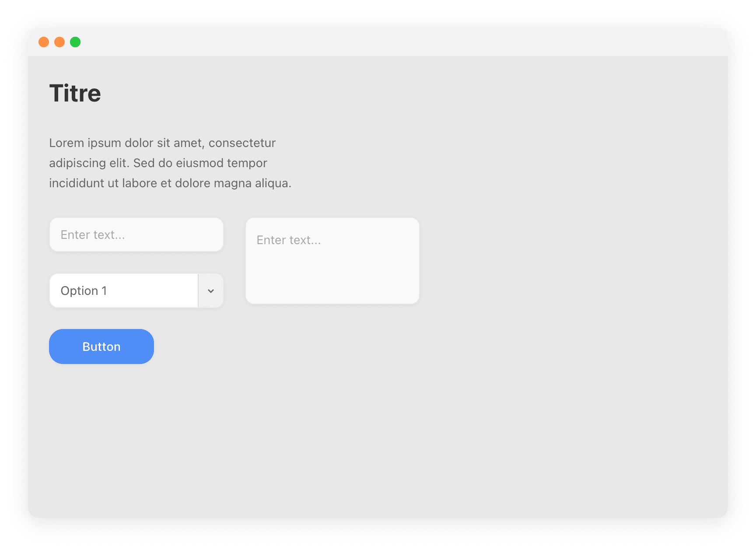
Task: Click the blue Button
Action: [x=101, y=346]
